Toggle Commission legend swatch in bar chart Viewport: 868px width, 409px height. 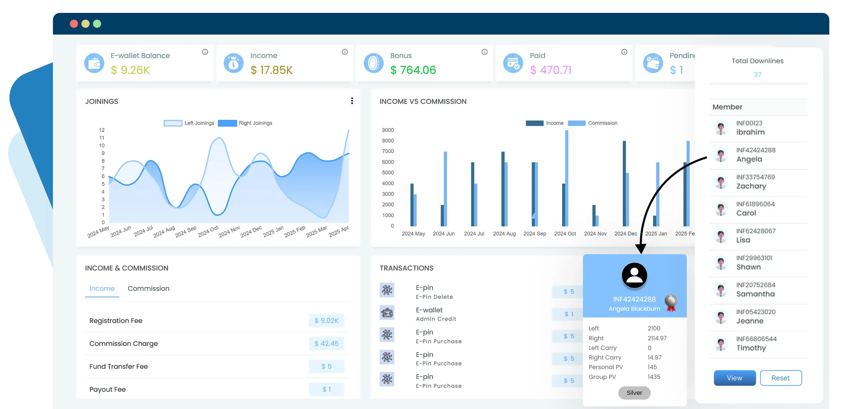pos(576,123)
